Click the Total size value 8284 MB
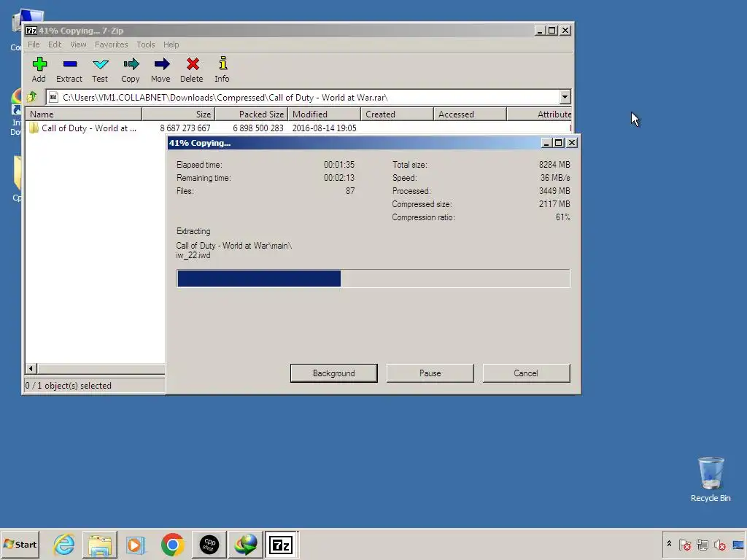Image resolution: width=747 pixels, height=560 pixels. [554, 165]
